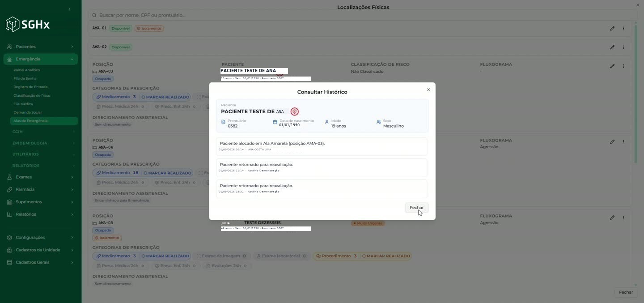644x303 pixels.
Task: Click the Farmácia pill icon
Action: click(9, 189)
